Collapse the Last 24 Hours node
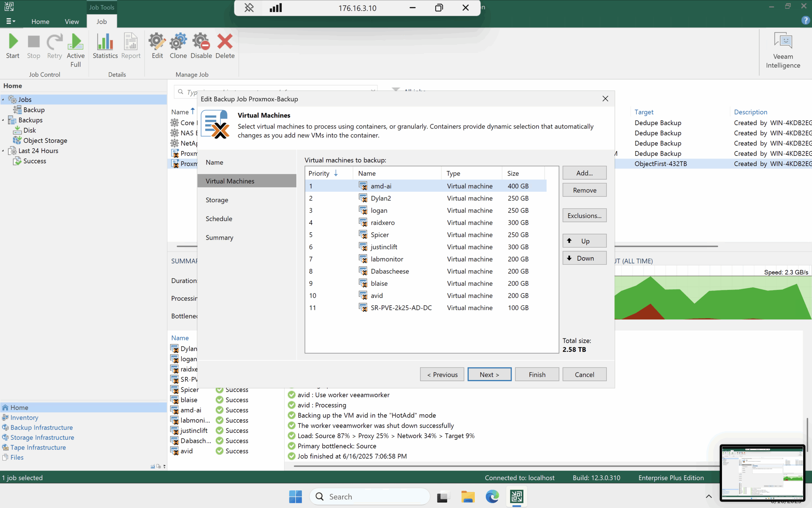The width and height of the screenshot is (812, 508). click(x=3, y=151)
